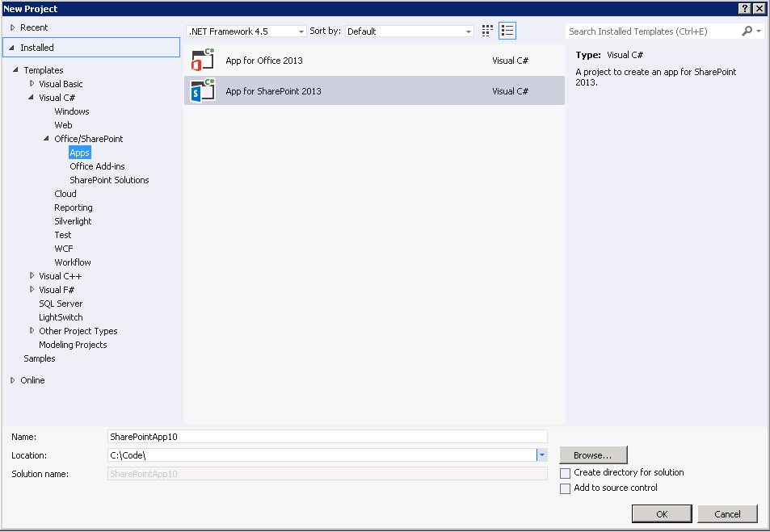Expand the Visual F# node
The image size is (770, 532).
click(x=32, y=290)
